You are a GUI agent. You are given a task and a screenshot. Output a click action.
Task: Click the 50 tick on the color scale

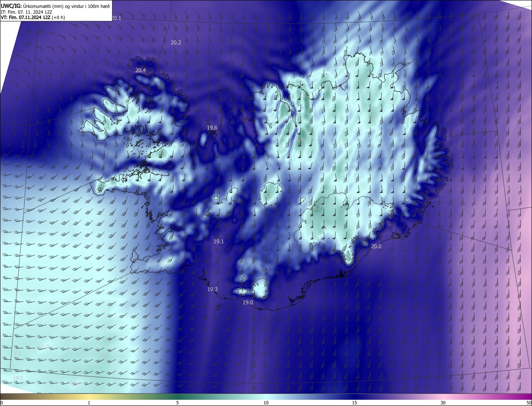pos(529,403)
